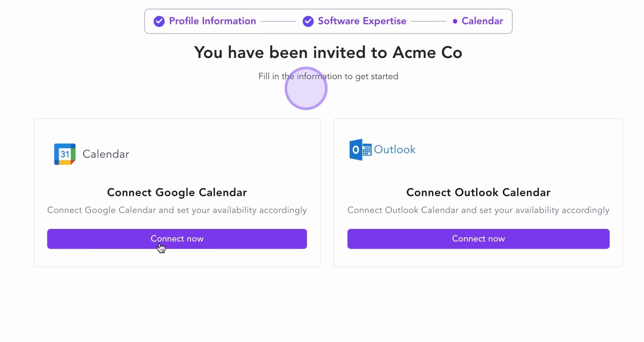The width and height of the screenshot is (644, 342).
Task: Click the Google Calendar availability description text
Action: tap(177, 210)
